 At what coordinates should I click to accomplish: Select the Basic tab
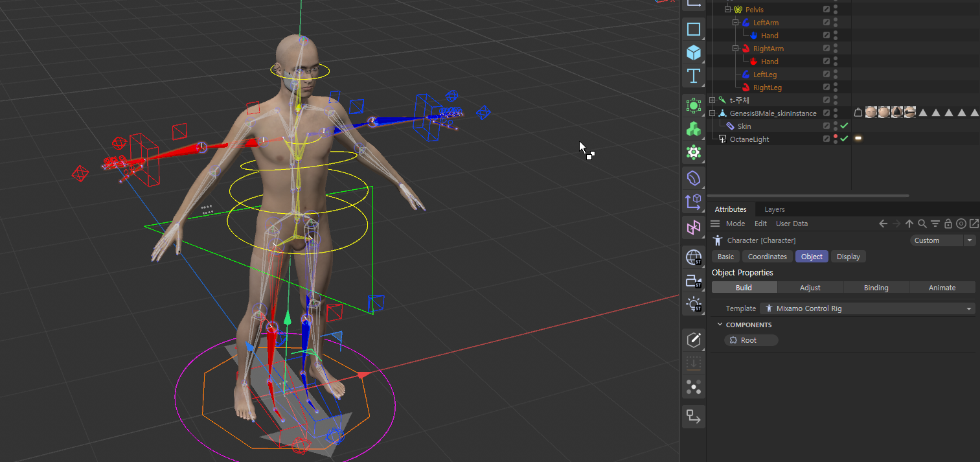point(725,257)
